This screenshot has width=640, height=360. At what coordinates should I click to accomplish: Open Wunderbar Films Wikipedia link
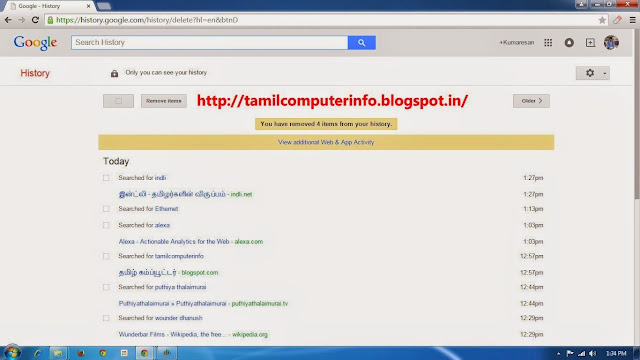(x=193, y=334)
